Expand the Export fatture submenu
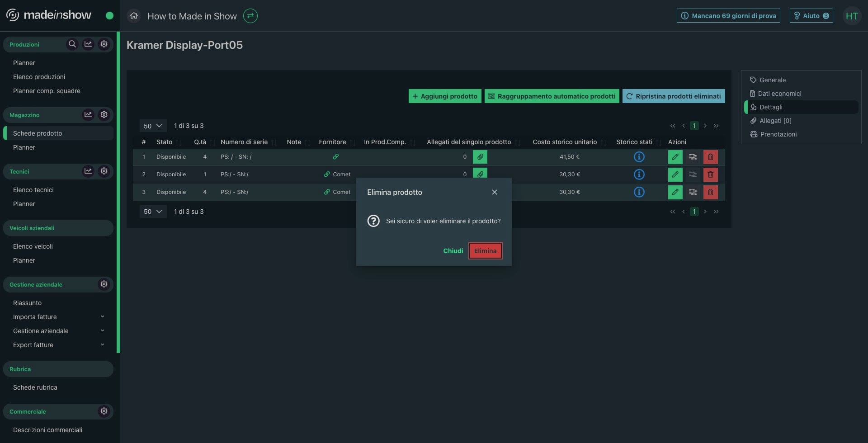Viewport: 868px width, 443px height. click(58, 345)
